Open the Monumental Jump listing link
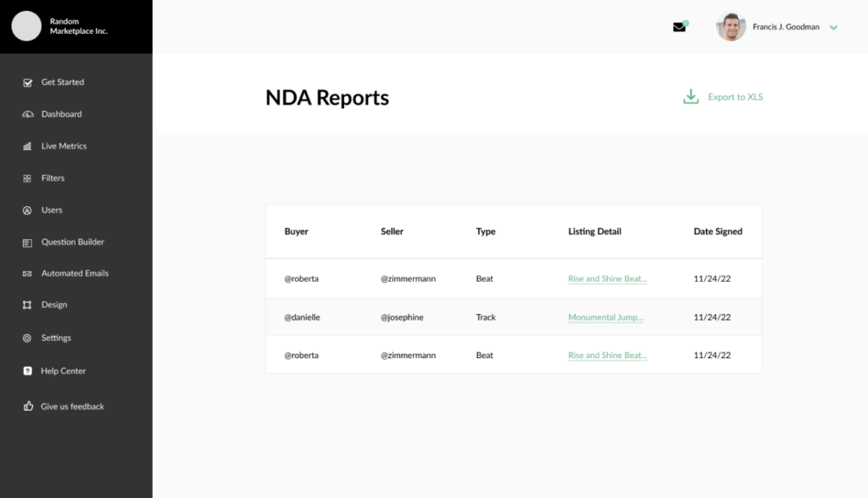 (x=605, y=316)
